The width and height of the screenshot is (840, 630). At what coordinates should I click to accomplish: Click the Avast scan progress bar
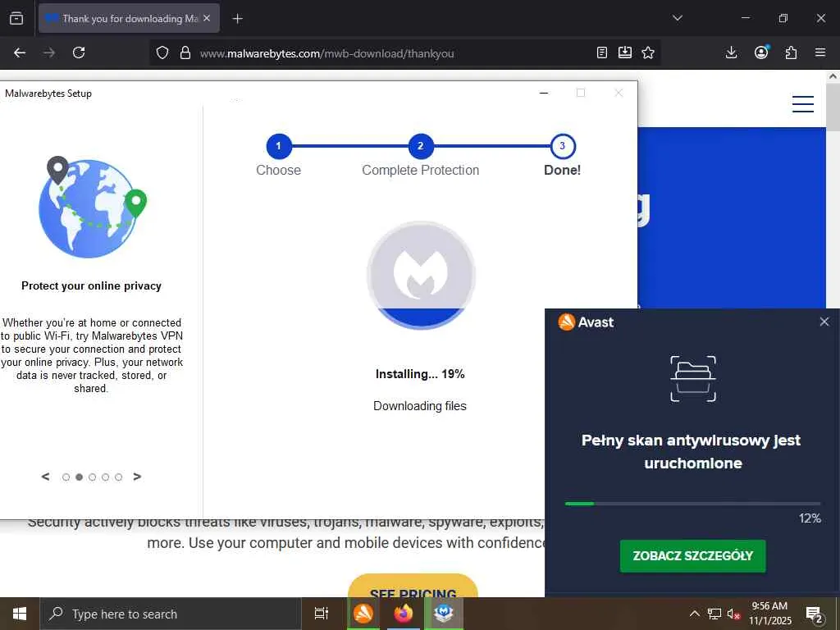[x=692, y=504]
